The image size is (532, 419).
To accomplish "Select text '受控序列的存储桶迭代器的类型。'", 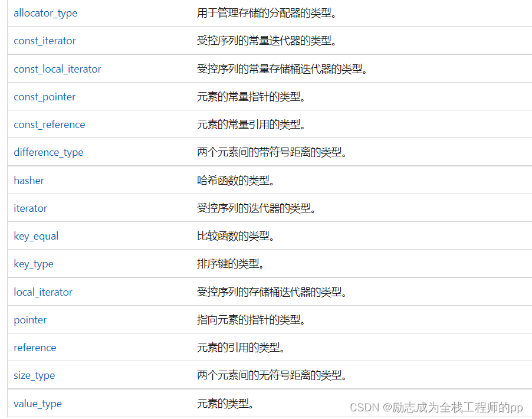I will point(272,292).
